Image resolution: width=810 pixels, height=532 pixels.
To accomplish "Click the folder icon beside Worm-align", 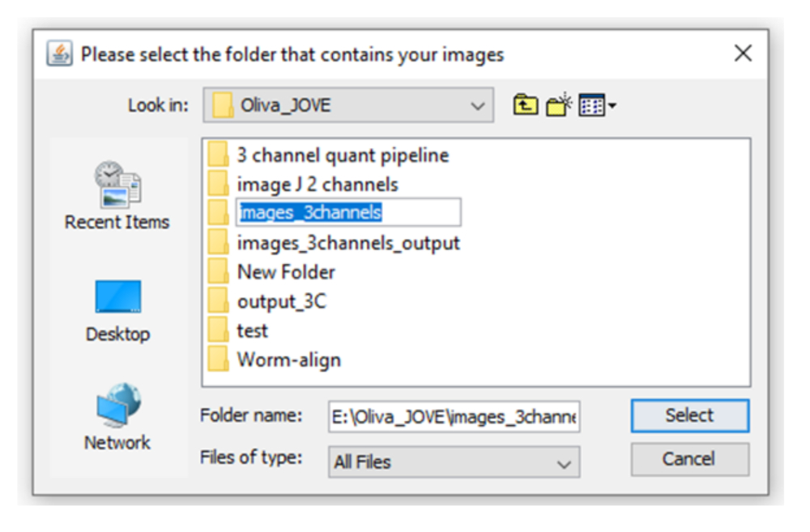I will coord(218,360).
